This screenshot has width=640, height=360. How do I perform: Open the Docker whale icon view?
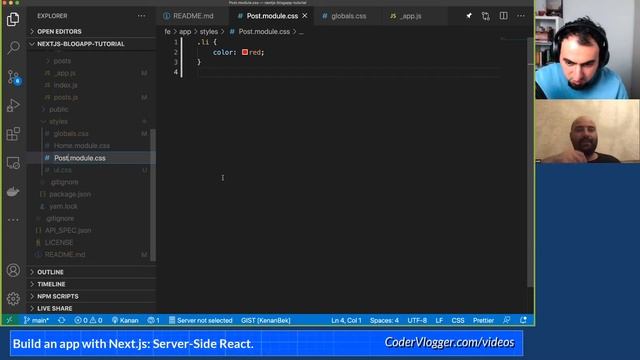click(x=13, y=191)
